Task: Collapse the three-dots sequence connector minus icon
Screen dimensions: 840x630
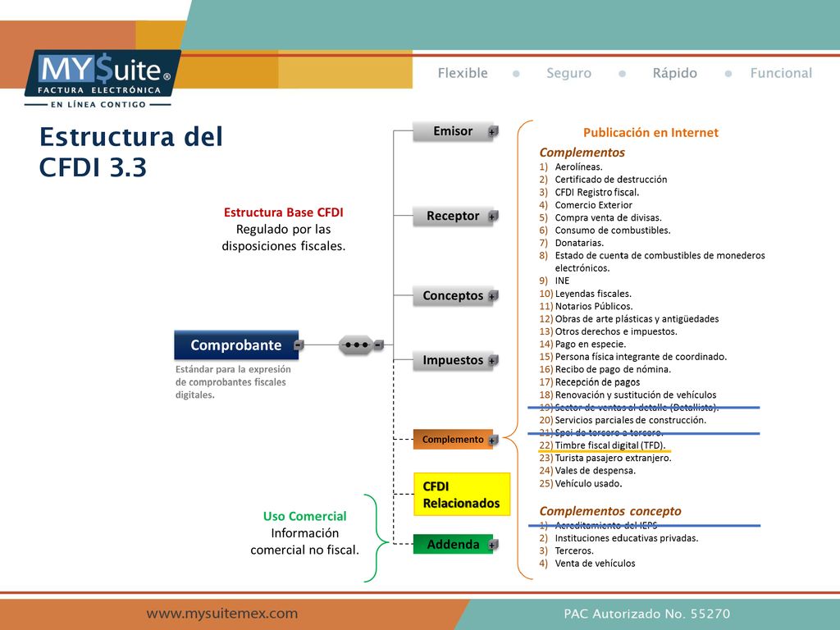Action: pos(378,345)
